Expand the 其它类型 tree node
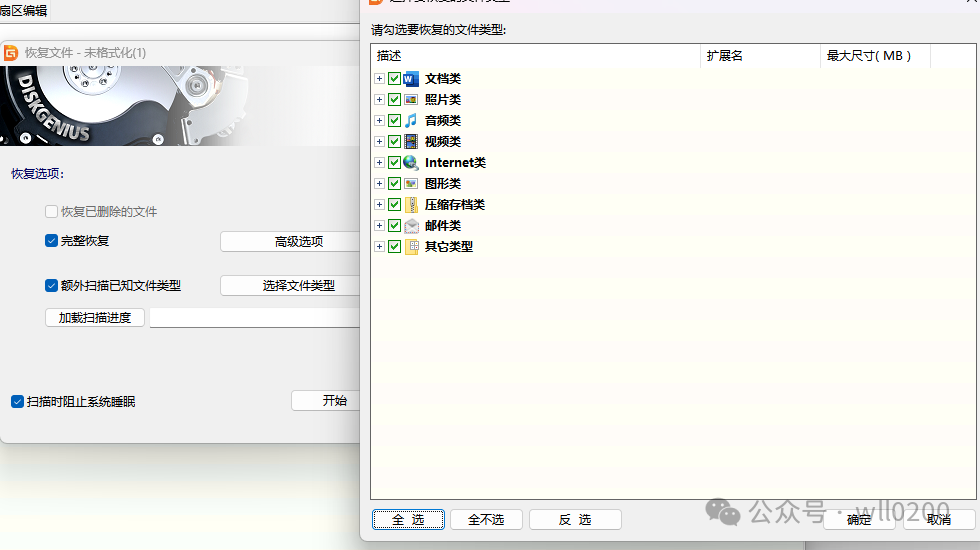 point(379,247)
